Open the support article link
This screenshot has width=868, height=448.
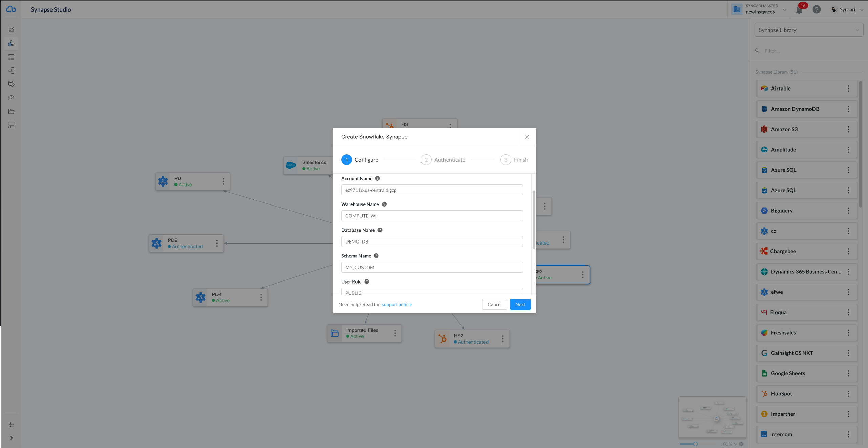[397, 304]
